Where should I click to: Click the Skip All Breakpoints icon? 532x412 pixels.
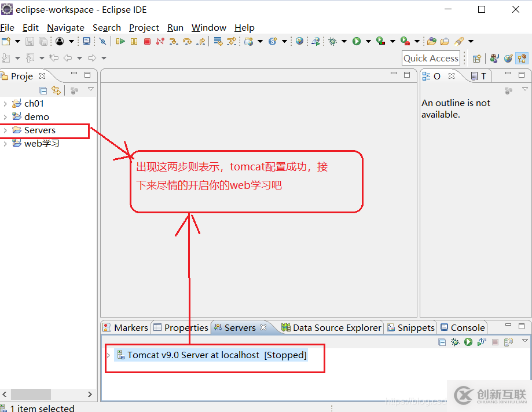coord(101,41)
